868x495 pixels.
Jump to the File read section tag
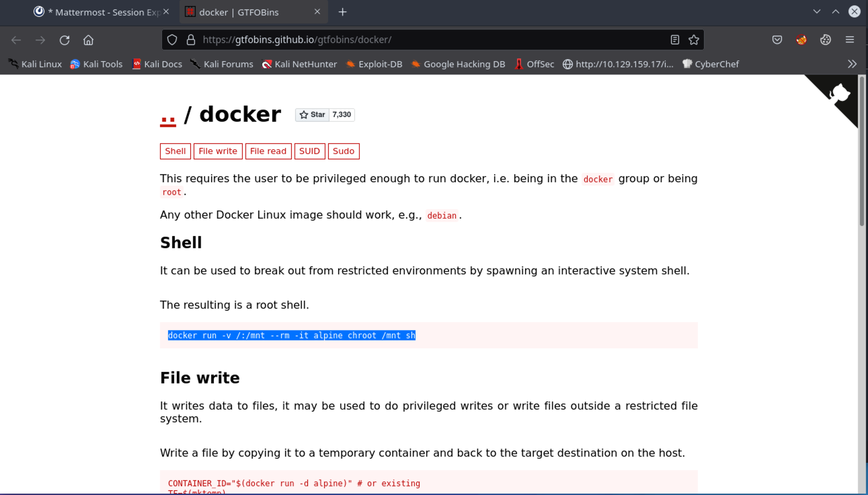click(268, 151)
